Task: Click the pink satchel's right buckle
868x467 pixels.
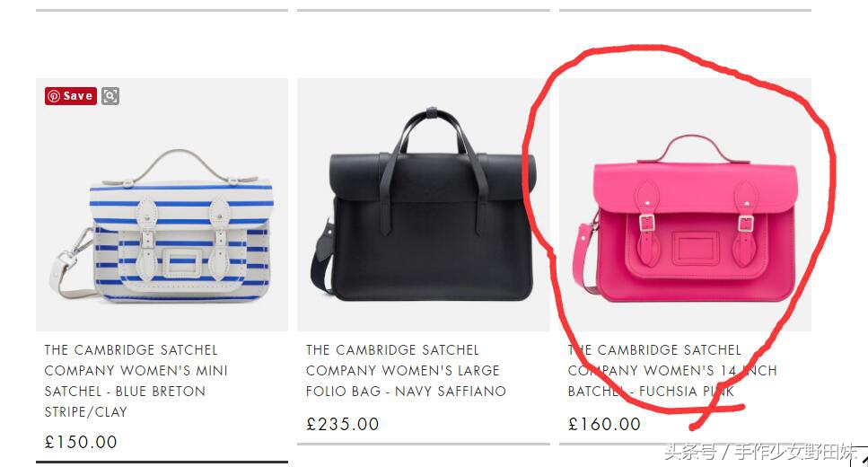Action: [746, 224]
